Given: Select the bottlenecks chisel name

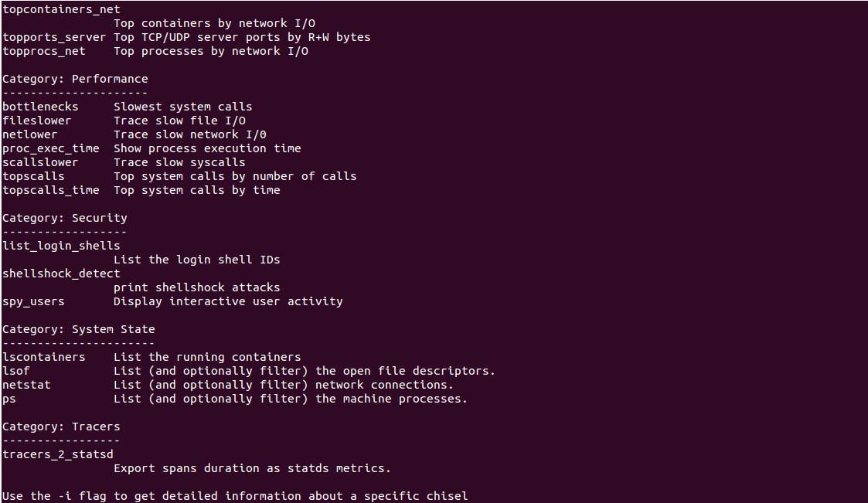Looking at the screenshot, I should [x=40, y=107].
